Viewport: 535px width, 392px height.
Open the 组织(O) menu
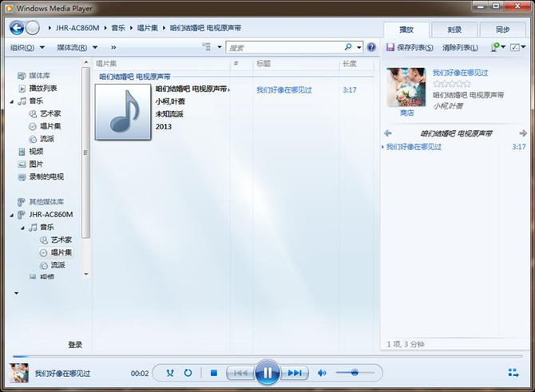[27, 47]
